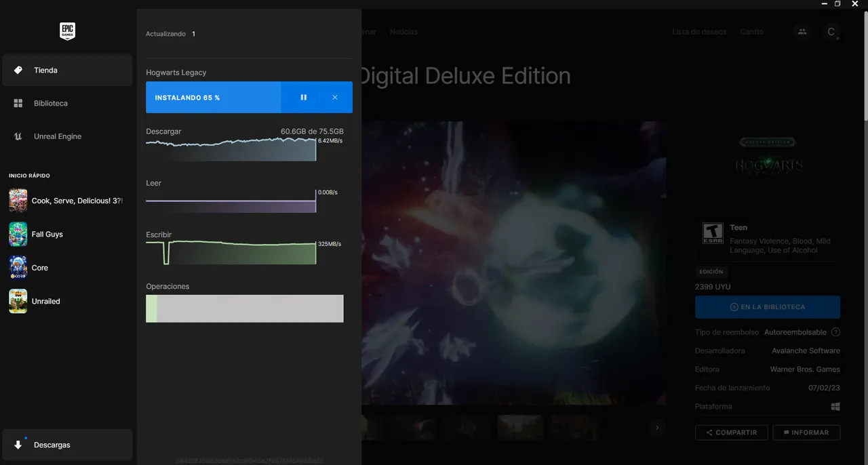The height and width of the screenshot is (465, 868).
Task: Click the Descargar speed graph
Action: 231,149
